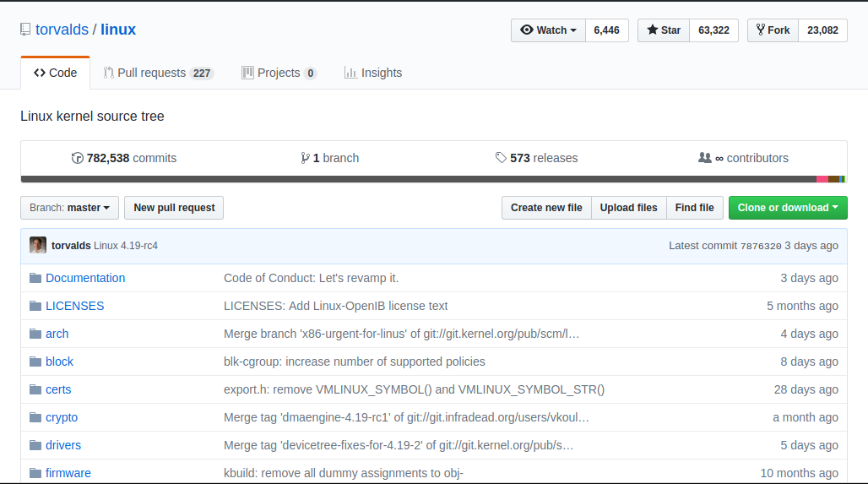Image resolution: width=868 pixels, height=484 pixels.
Task: Click the pink segment of the language bar
Action: [x=822, y=179]
